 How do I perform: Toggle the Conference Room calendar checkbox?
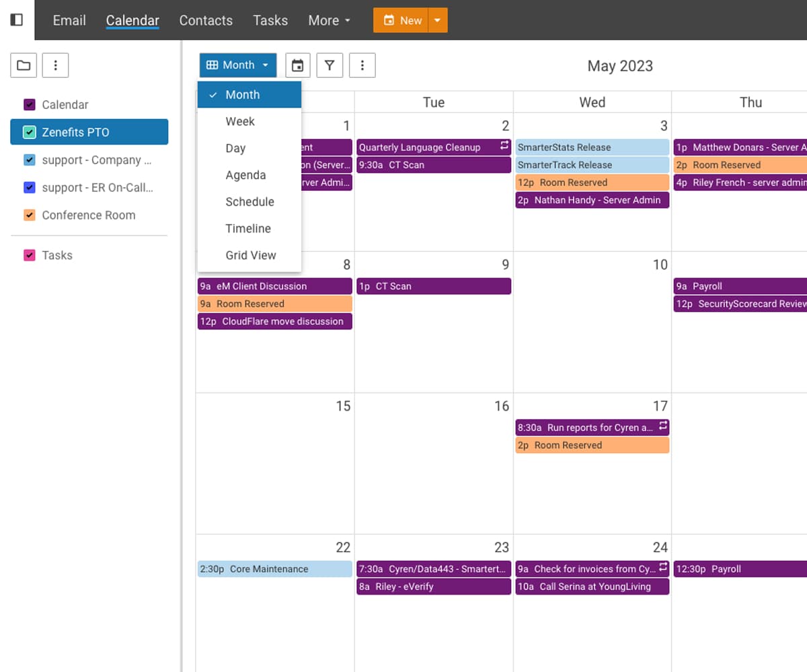tap(29, 215)
